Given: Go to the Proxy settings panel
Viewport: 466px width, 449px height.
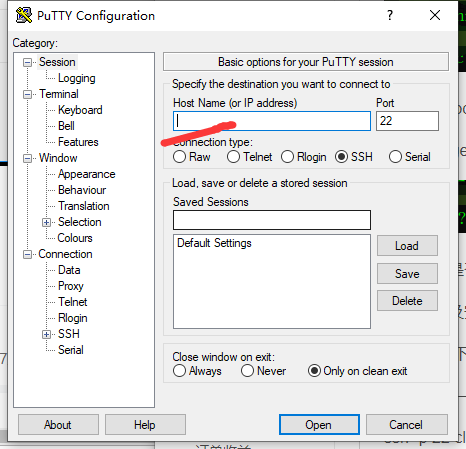Looking at the screenshot, I should click(x=71, y=286).
